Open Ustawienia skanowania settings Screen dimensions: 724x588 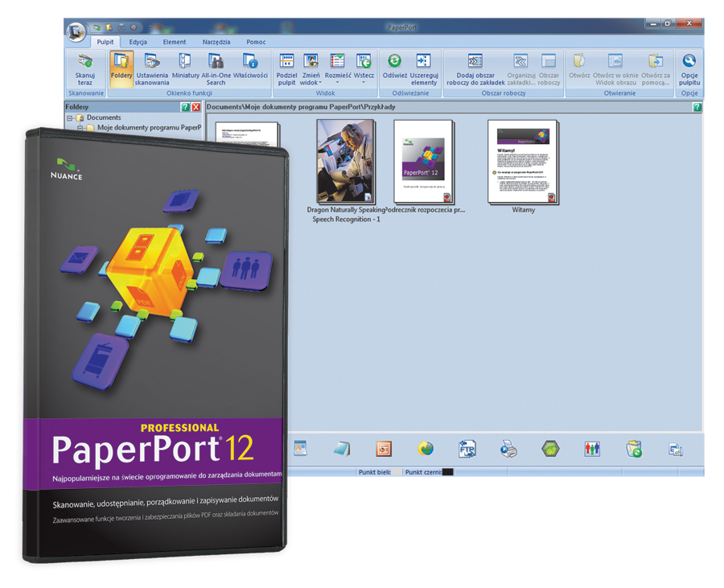(152, 67)
